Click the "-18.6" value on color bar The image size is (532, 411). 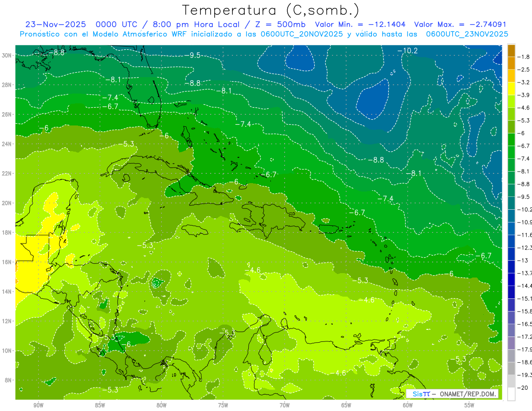(524, 362)
